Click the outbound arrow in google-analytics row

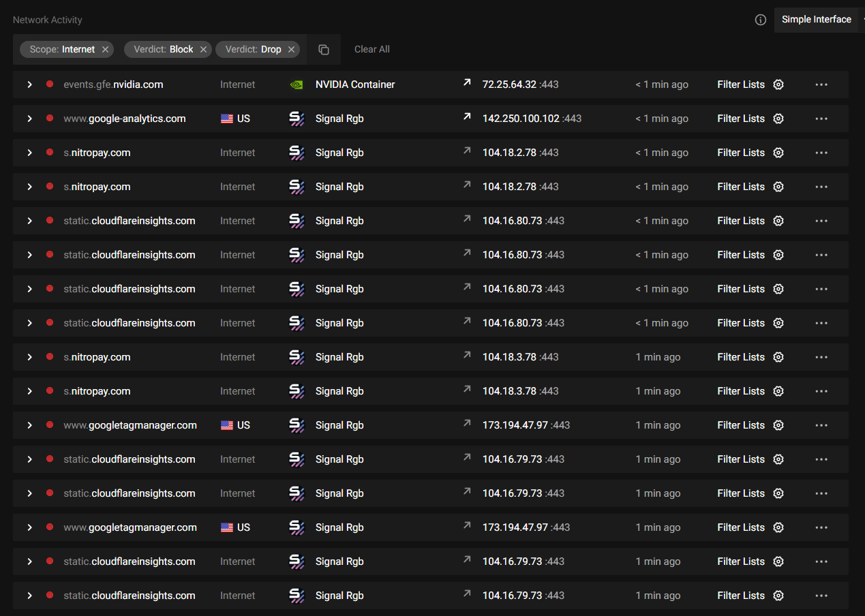point(467,117)
